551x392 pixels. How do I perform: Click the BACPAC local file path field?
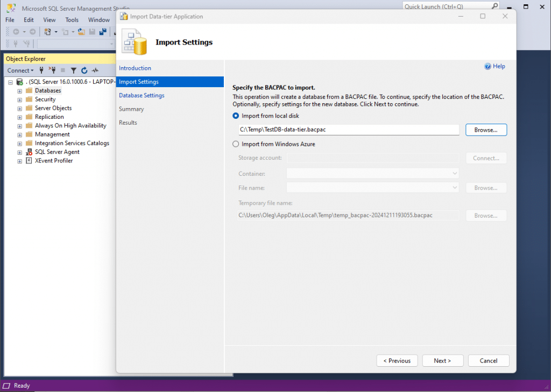point(348,130)
